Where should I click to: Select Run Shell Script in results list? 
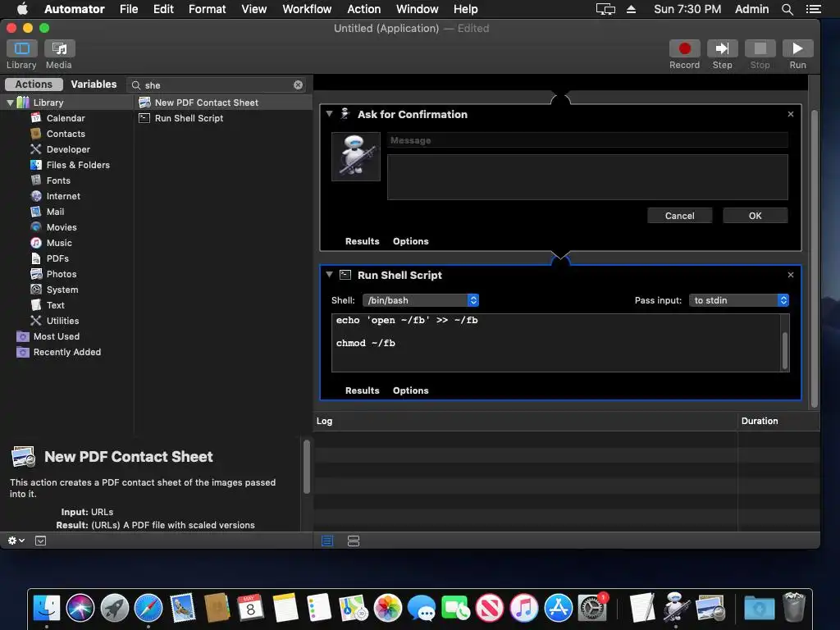tap(223, 118)
